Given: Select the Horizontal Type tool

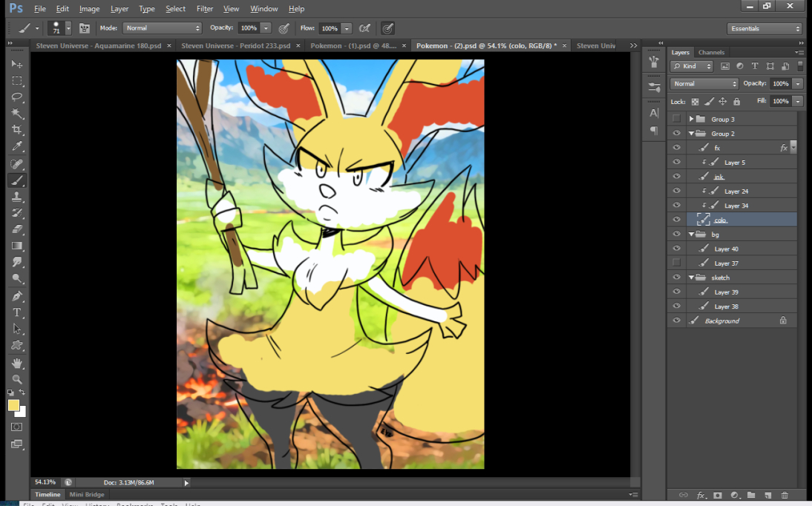Looking at the screenshot, I should 17,312.
